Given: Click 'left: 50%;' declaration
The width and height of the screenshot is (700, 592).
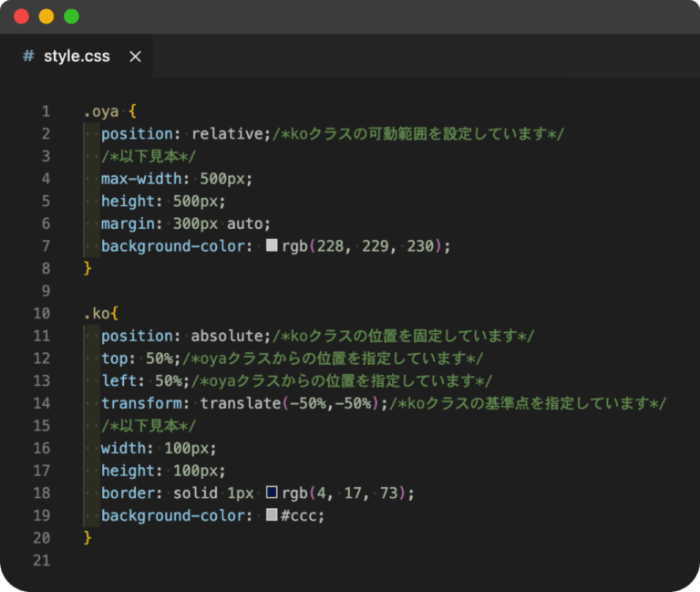Looking at the screenshot, I should tap(146, 380).
